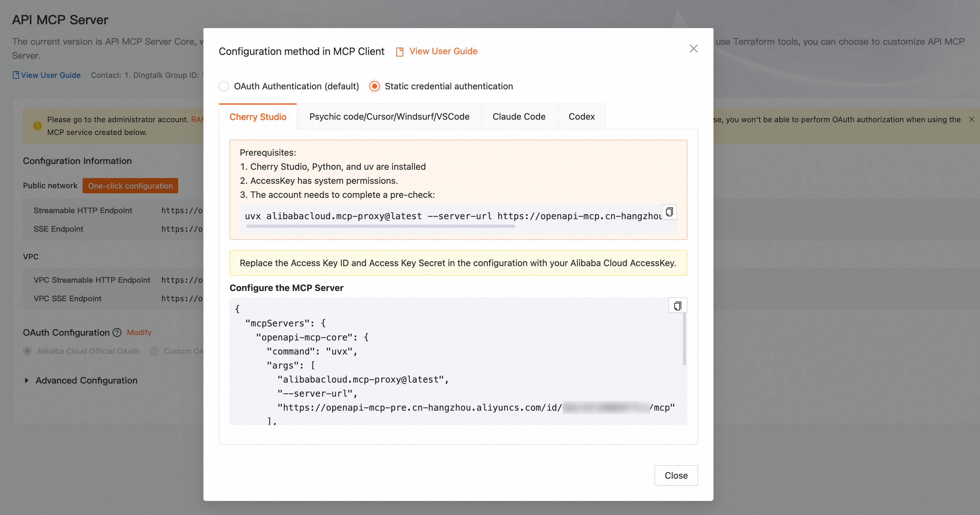Select OAuth Authentication (default) radio option
Screen dimensions: 980x515
point(224,86)
